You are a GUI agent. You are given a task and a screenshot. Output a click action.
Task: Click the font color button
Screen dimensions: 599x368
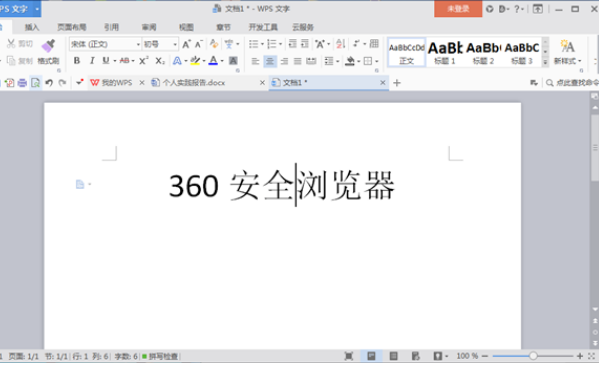pos(213,60)
